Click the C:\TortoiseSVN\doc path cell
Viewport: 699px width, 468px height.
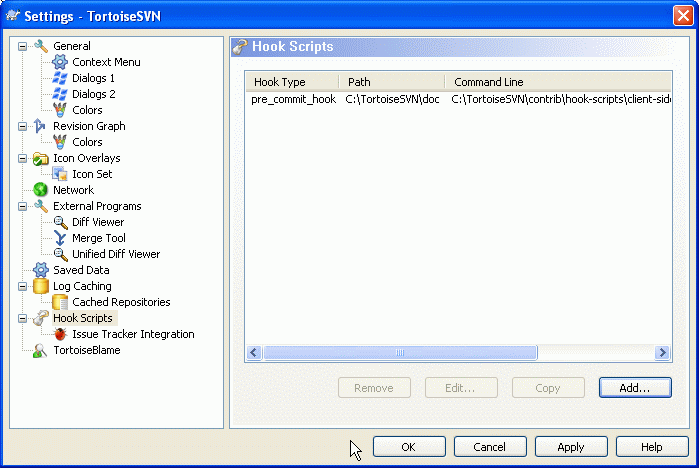(392, 99)
